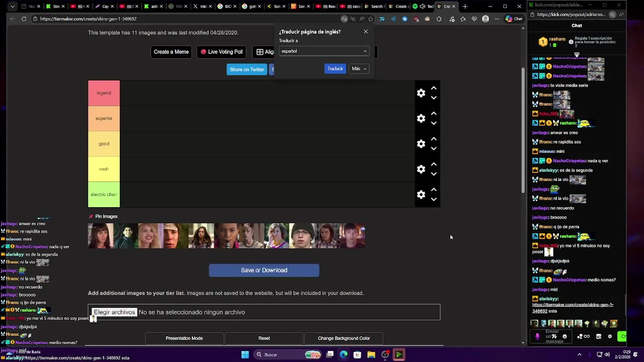Expand the Más options dropdown
This screenshot has width=644, height=362.
pyautogui.click(x=359, y=69)
